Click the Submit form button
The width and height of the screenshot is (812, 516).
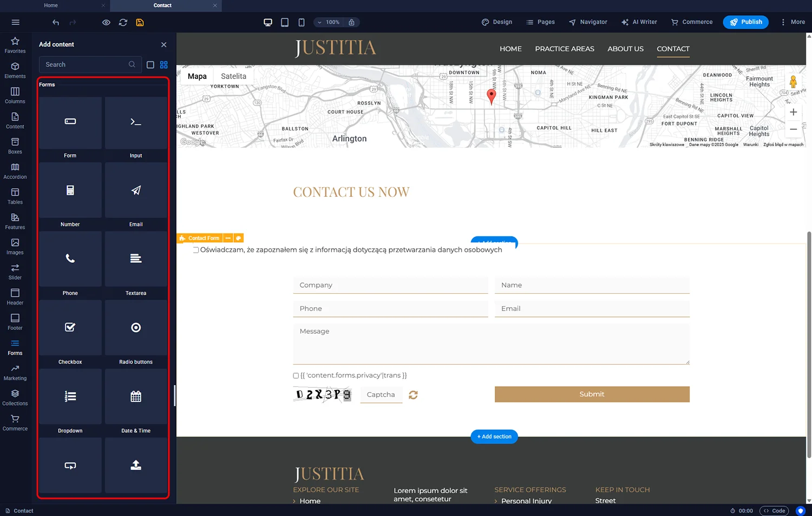592,394
